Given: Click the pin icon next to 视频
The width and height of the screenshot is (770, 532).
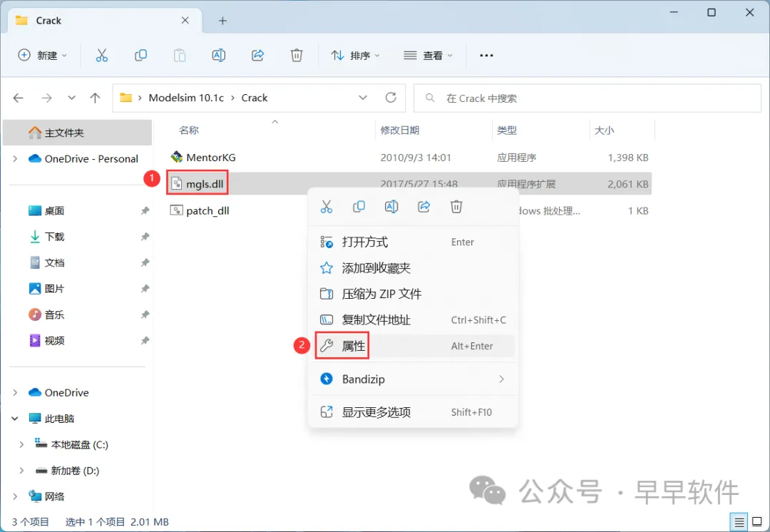Looking at the screenshot, I should tap(145, 340).
